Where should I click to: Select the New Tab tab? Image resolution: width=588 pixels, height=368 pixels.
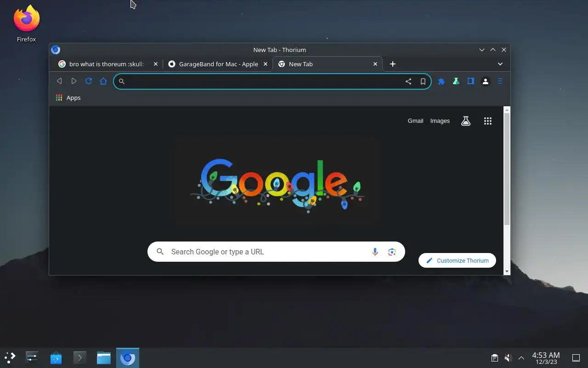[x=328, y=64]
